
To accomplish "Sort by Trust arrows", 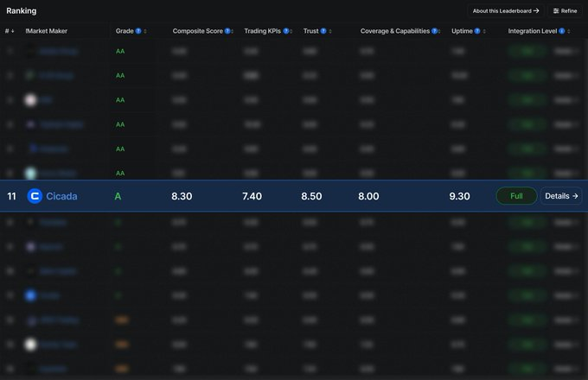I will click(x=330, y=31).
